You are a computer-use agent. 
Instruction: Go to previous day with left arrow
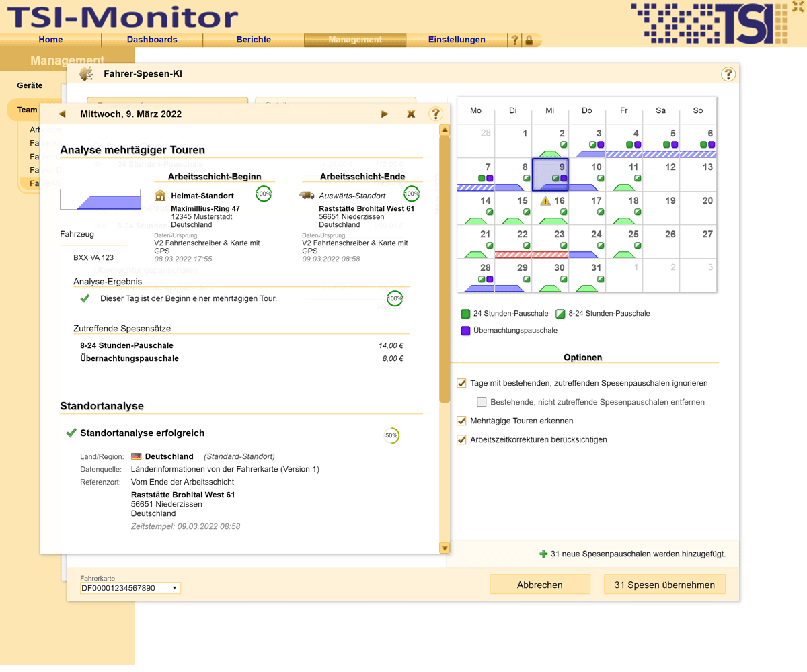(x=63, y=114)
